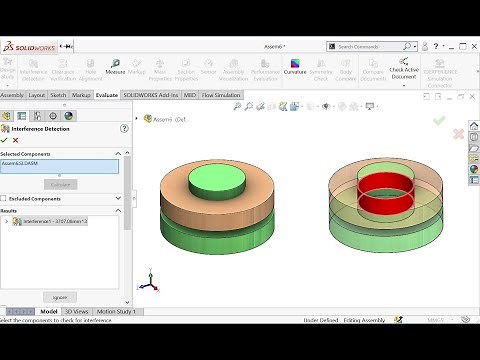Viewport: 480px width, 360px height.
Task: Switch to the Flow Simulation tab
Action: point(221,95)
